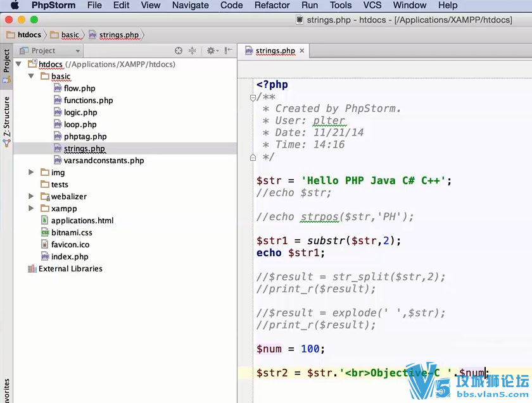Select the tests folder
The height and width of the screenshot is (403, 532).
60,184
